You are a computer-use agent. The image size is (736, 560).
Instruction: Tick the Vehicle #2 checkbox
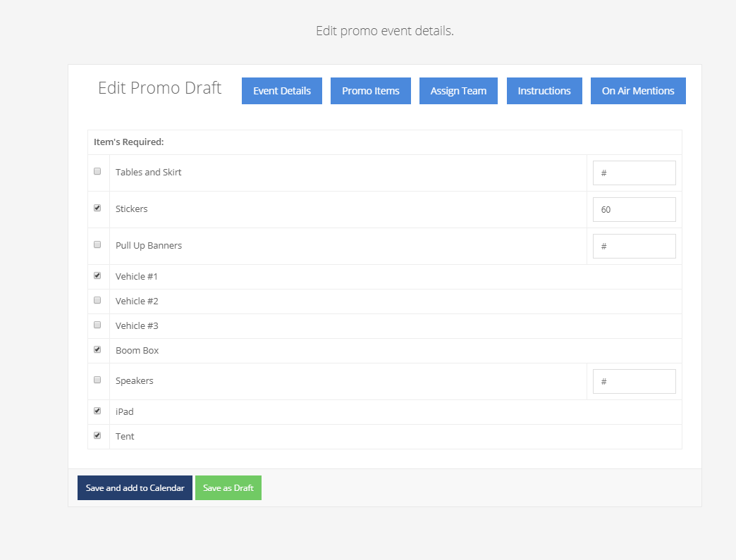[97, 300]
